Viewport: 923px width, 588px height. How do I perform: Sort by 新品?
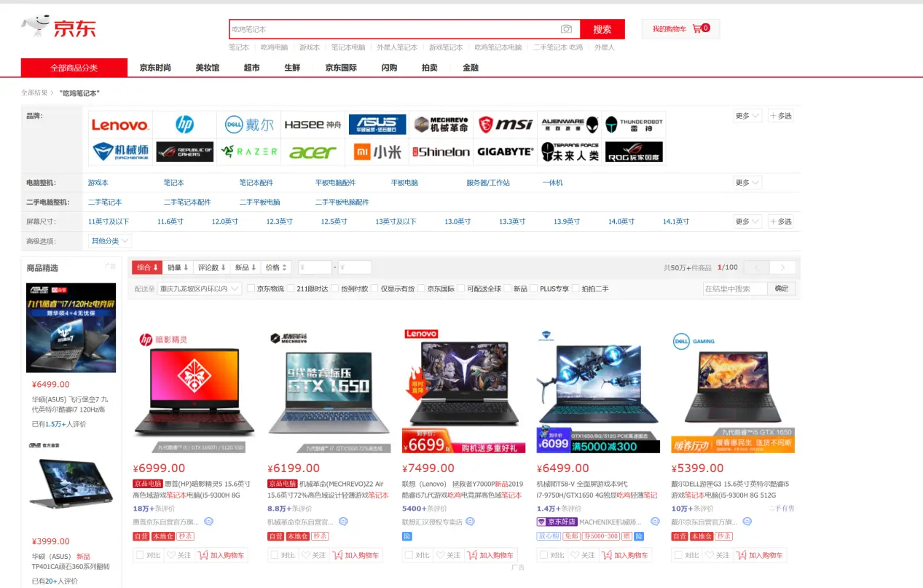point(246,267)
